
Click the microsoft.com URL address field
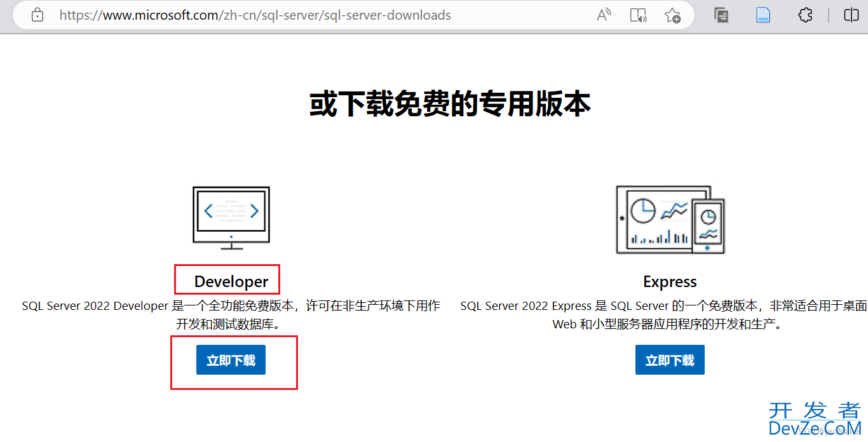[x=255, y=15]
